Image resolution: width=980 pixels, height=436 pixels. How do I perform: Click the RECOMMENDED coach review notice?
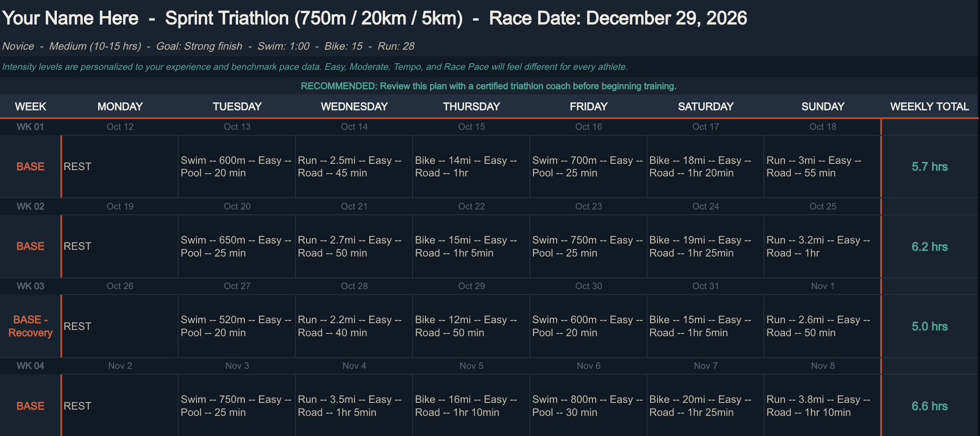[x=488, y=86]
